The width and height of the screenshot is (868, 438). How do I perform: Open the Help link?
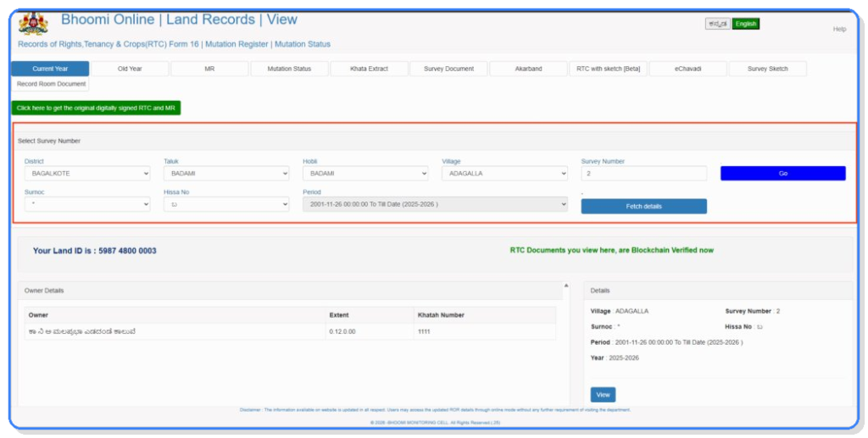click(x=839, y=30)
